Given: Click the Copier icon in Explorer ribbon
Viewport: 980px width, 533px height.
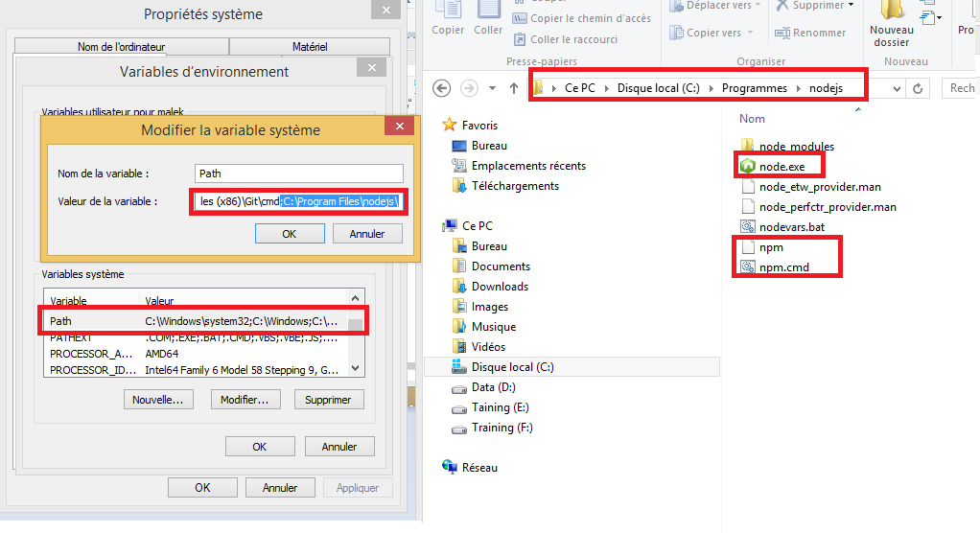Looking at the screenshot, I should [x=448, y=17].
